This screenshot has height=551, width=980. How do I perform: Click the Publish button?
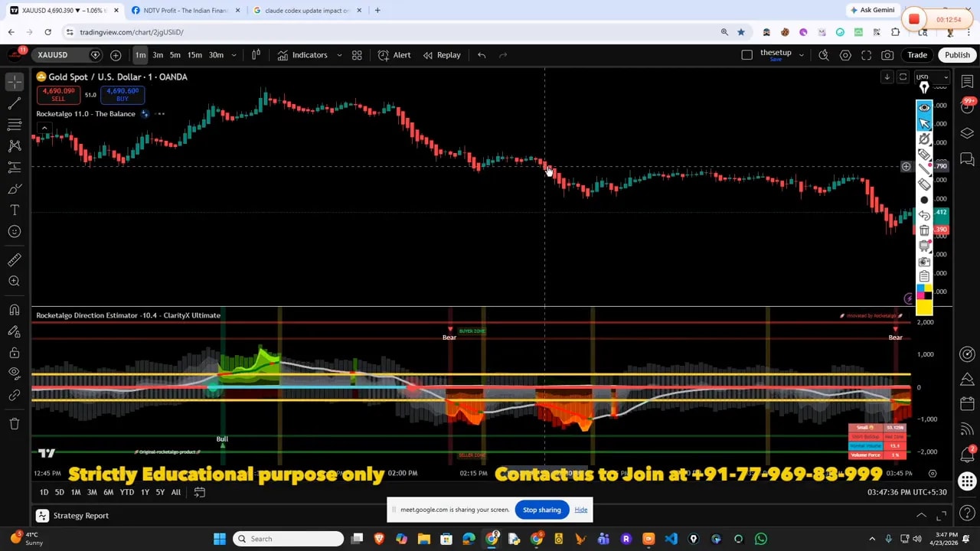coord(957,55)
